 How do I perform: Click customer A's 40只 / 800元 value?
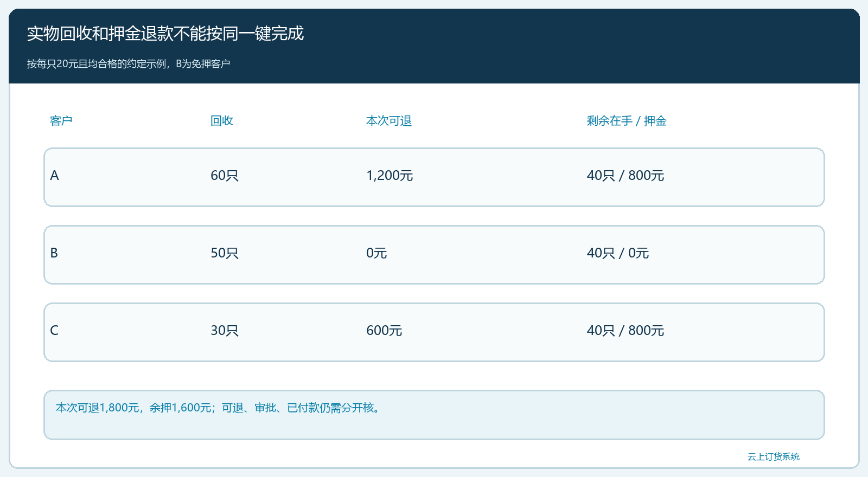[x=626, y=176]
